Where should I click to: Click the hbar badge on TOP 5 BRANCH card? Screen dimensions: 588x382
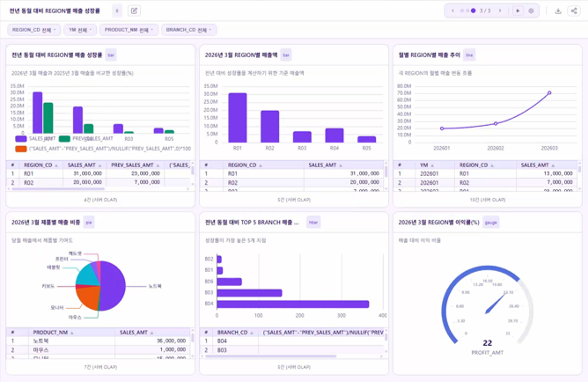pyautogui.click(x=313, y=223)
